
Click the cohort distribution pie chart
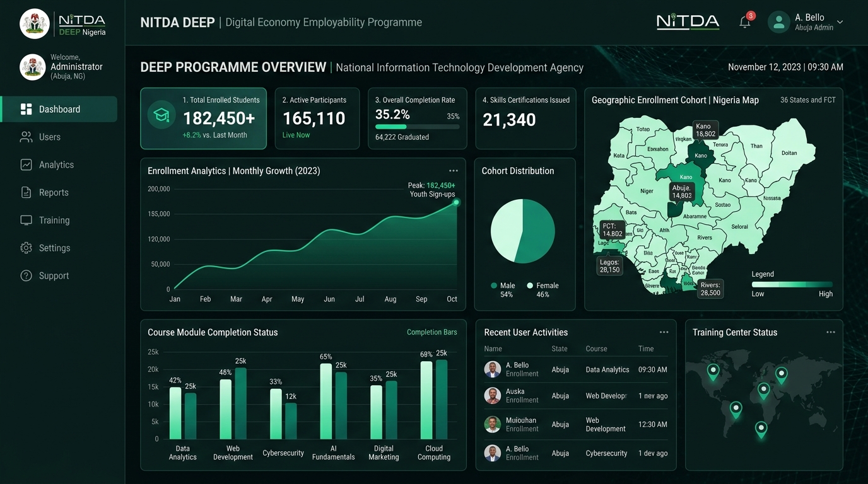point(523,231)
